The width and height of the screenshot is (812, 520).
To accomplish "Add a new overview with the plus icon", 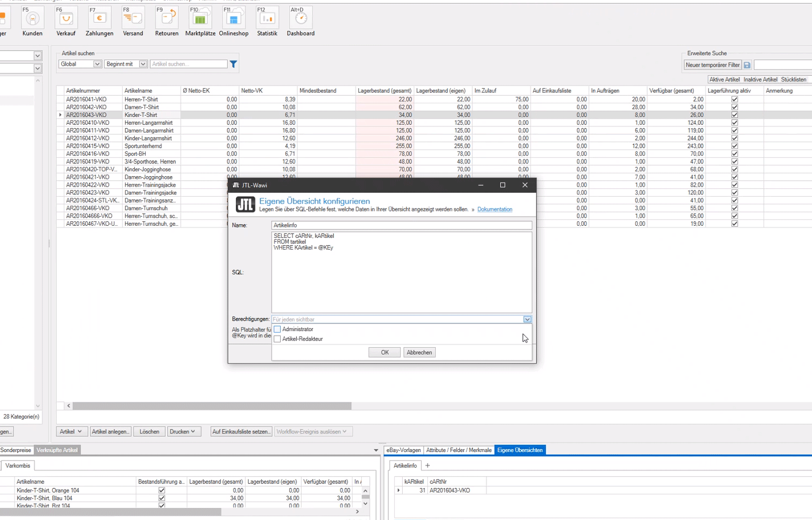I will pos(427,466).
